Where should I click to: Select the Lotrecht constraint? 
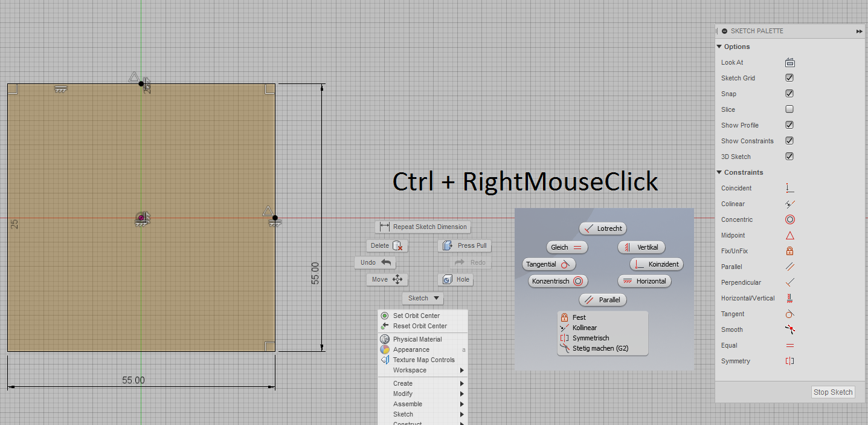pyautogui.click(x=603, y=229)
